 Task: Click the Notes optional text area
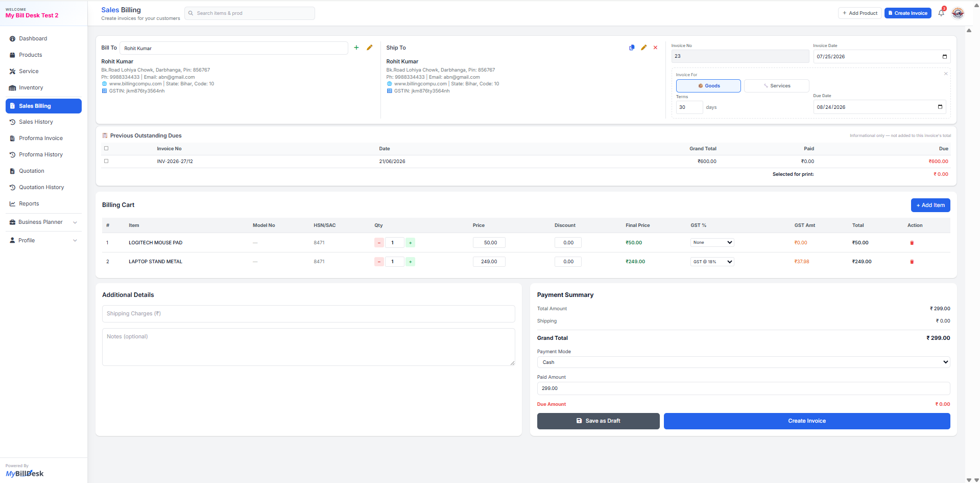(308, 347)
